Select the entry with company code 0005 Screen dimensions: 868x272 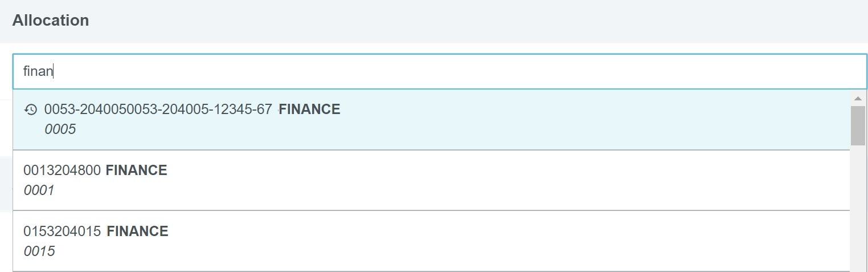click(60, 129)
